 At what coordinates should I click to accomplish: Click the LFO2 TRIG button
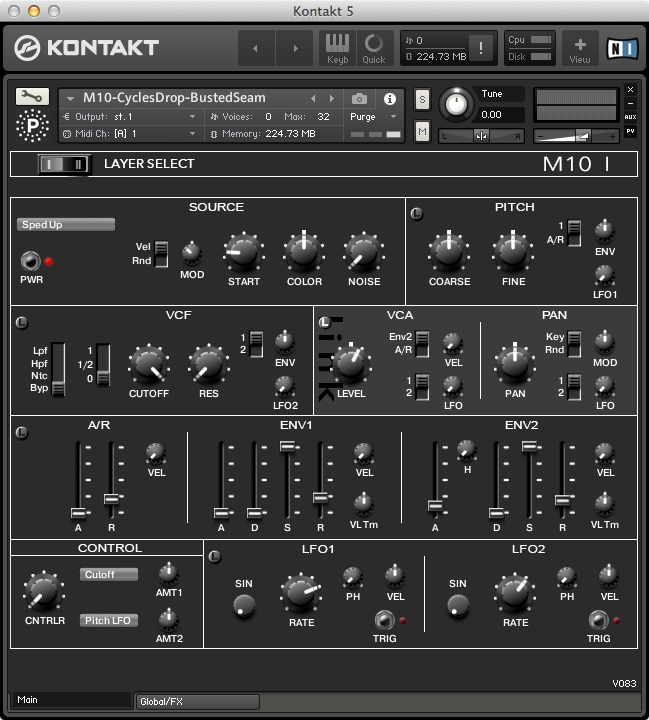click(x=598, y=620)
